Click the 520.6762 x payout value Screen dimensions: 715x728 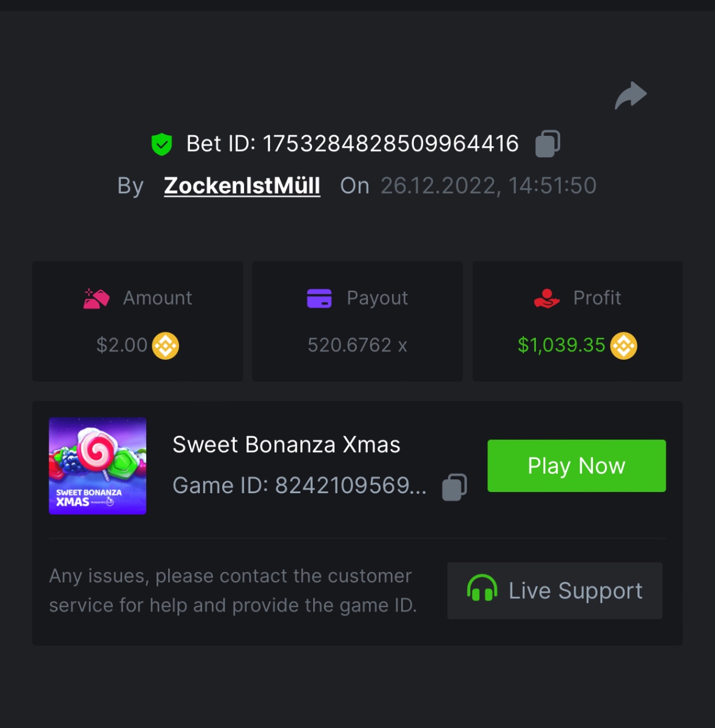pyautogui.click(x=357, y=345)
